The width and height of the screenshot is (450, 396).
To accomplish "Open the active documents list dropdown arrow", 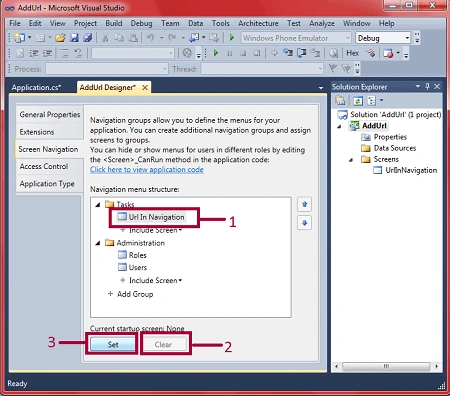I will coord(321,88).
